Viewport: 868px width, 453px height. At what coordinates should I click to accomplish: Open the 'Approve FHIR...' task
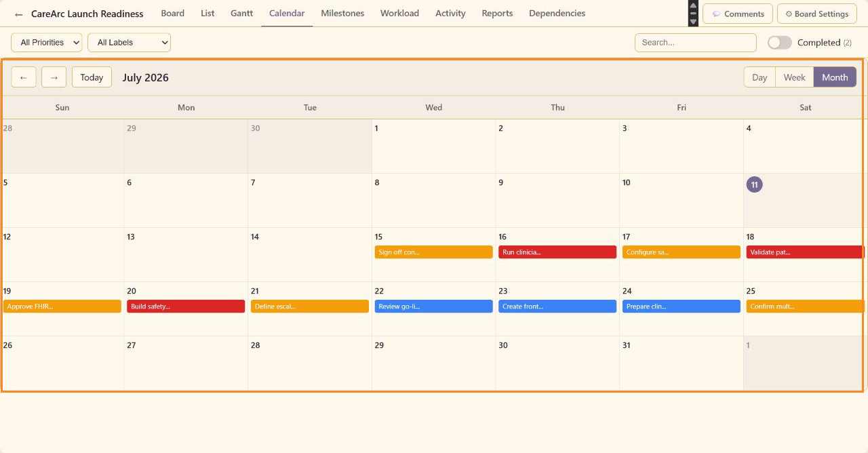pyautogui.click(x=62, y=307)
